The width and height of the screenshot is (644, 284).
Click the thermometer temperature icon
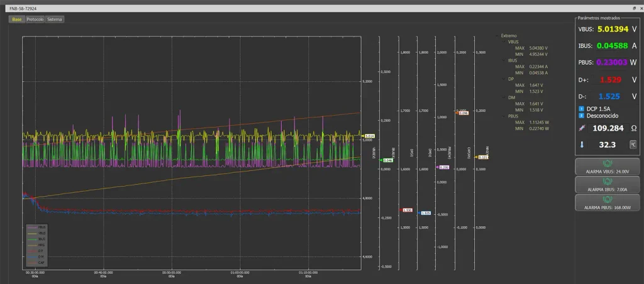coord(582,145)
